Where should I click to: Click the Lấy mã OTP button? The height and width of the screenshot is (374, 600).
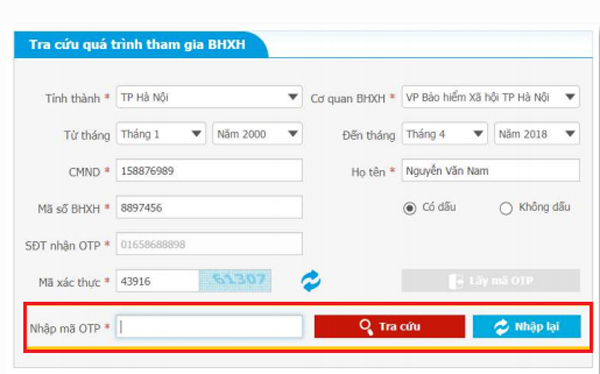coord(491,281)
